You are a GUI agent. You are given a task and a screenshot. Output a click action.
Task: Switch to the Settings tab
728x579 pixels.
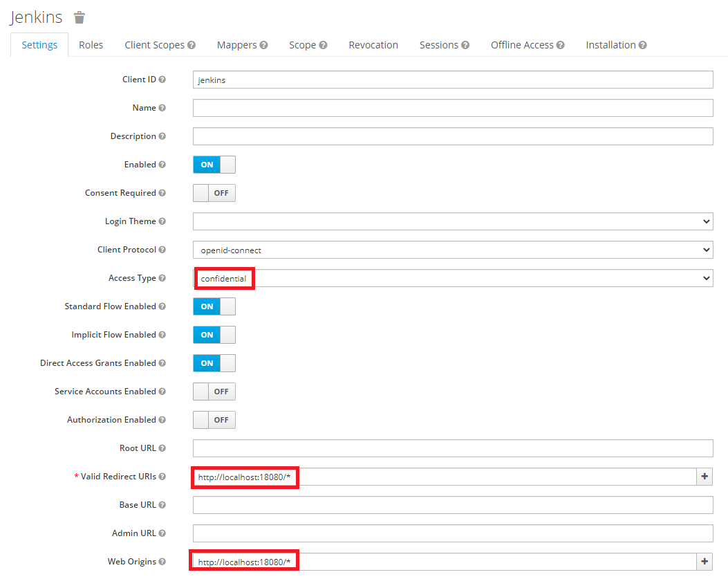click(x=39, y=45)
